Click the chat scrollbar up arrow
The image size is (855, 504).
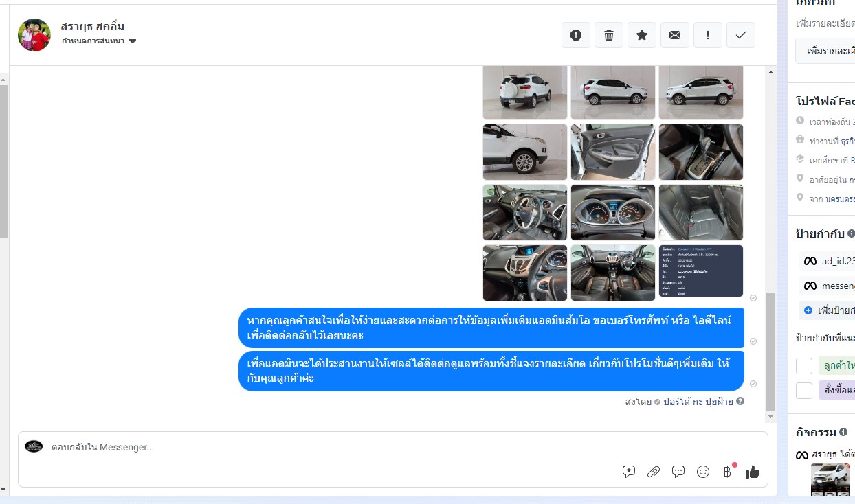(x=770, y=71)
